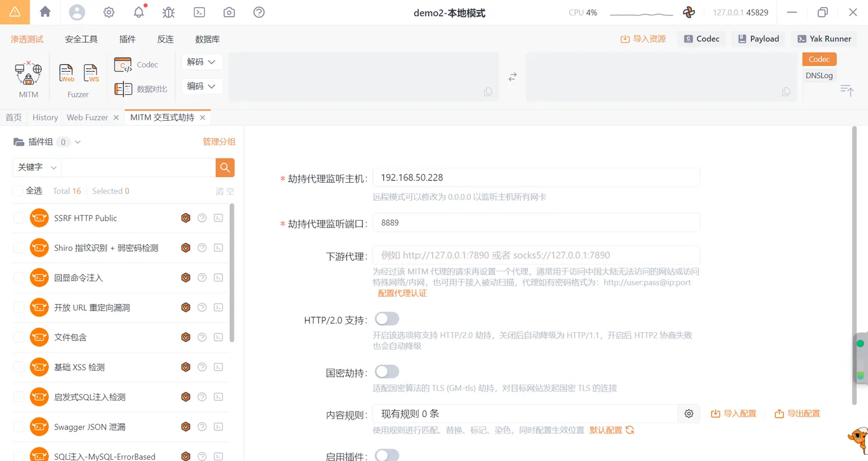Open Web Fuzzer icon
The image size is (868, 461).
[x=66, y=73]
